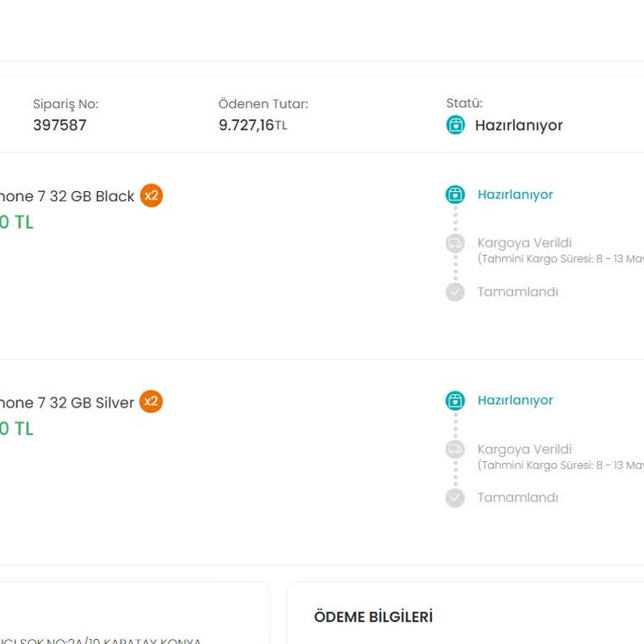Click the Hazırlanıyor step icon for Silver iPhone
Viewport: 644px width, 644px height.
(455, 401)
